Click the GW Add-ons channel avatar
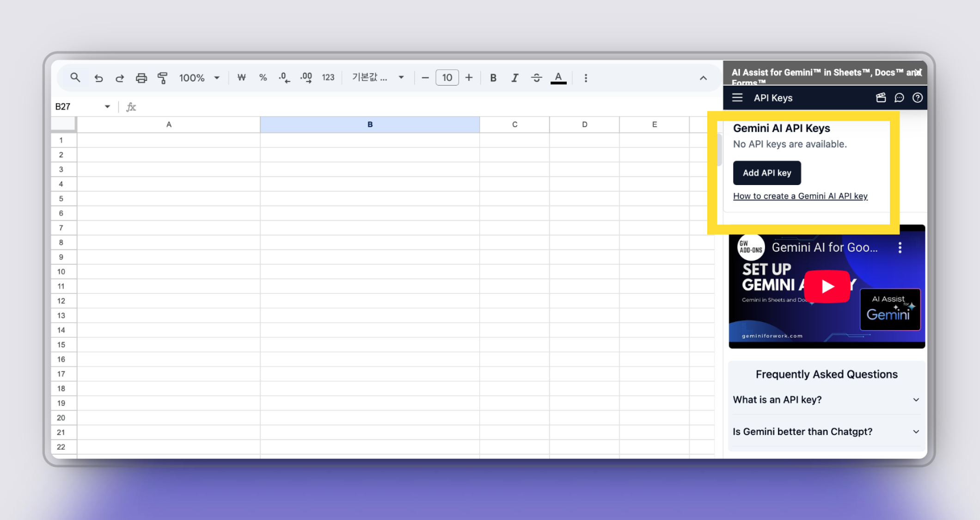This screenshot has height=520, width=980. coord(751,248)
